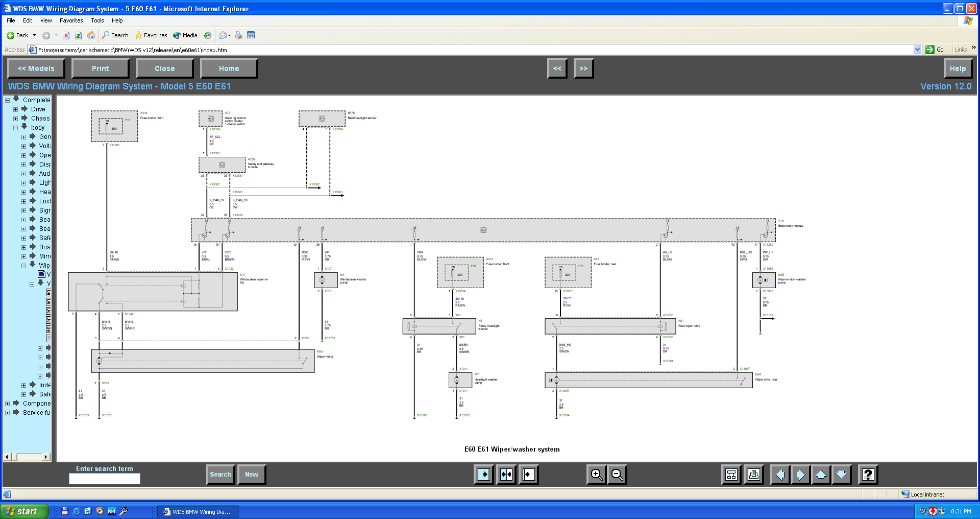This screenshot has height=519, width=980.
Task: Click the Search button beside search field
Action: point(220,475)
